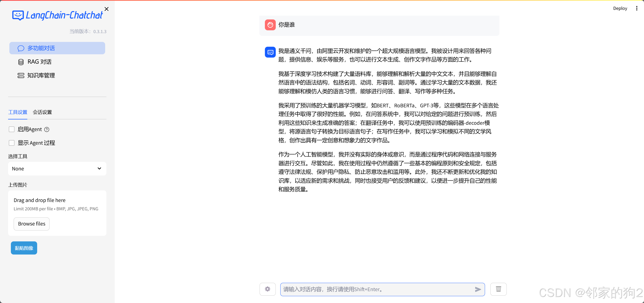Open the RAG 对话 page
Image resolution: width=644 pixels, height=303 pixels.
tap(57, 62)
